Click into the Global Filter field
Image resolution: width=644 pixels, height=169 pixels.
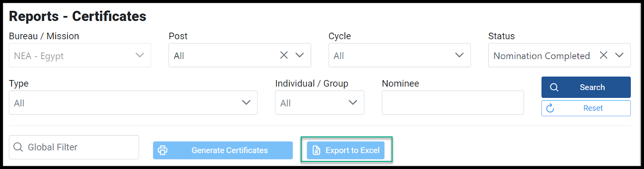tap(74, 147)
